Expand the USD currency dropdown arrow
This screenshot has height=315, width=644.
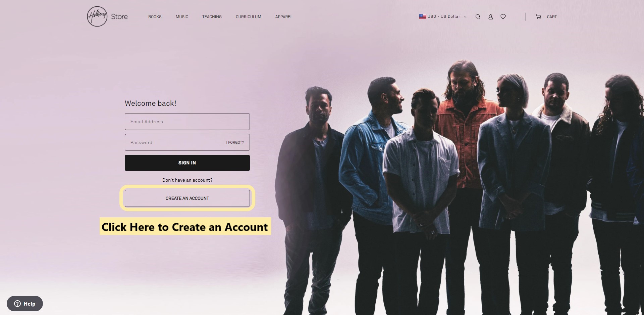(x=465, y=17)
